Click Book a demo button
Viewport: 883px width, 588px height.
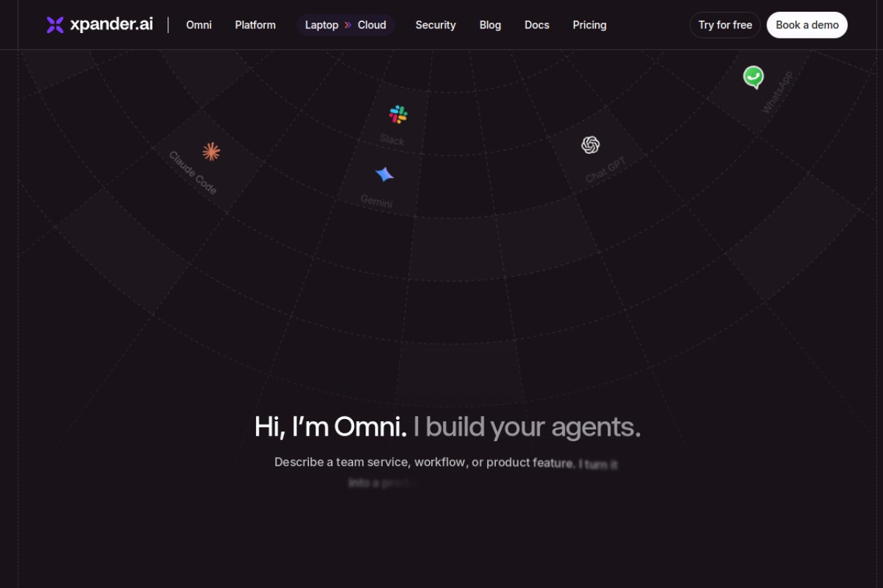click(x=807, y=25)
